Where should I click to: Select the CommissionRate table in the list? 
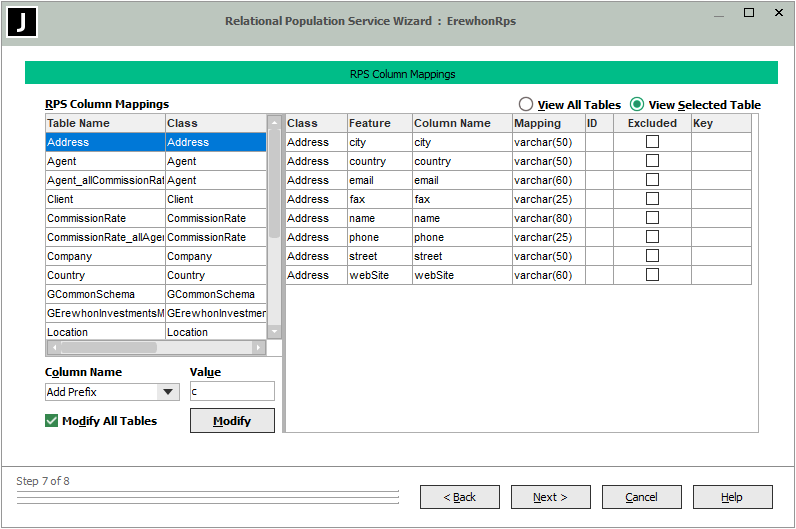click(x=105, y=218)
